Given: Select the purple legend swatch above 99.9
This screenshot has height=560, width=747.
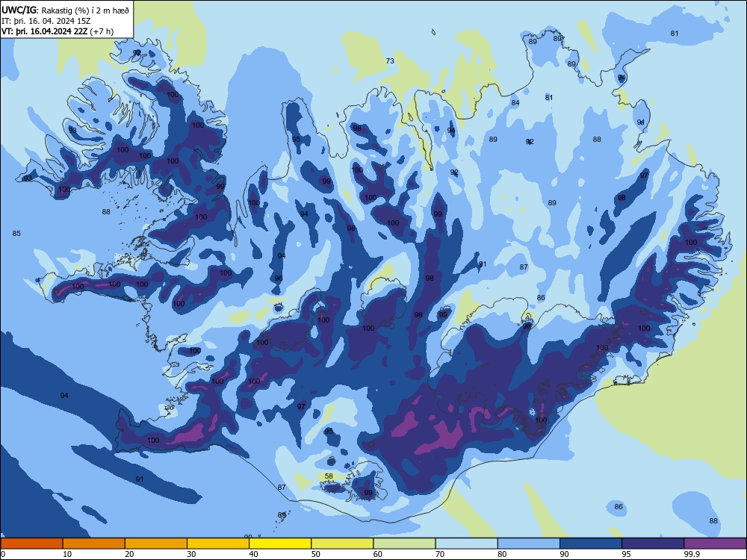Looking at the screenshot, I should pos(715,544).
